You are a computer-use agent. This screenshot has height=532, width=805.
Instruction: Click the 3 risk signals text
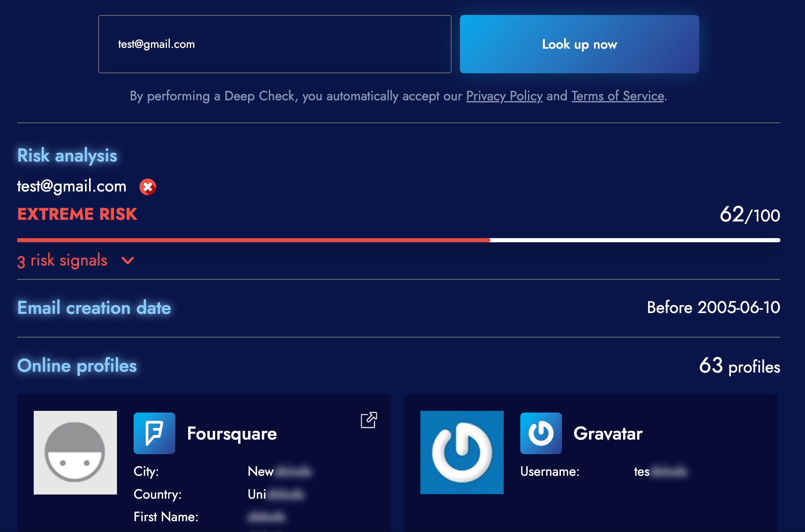click(62, 261)
